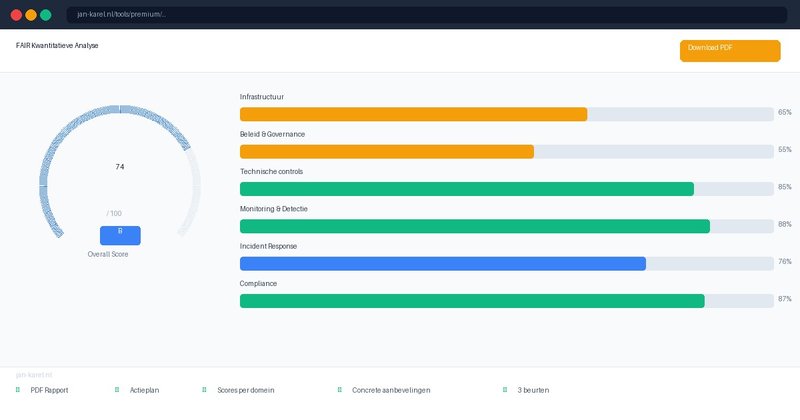800x420 pixels.
Task: Click the red window control dot
Action: pyautogui.click(x=16, y=15)
